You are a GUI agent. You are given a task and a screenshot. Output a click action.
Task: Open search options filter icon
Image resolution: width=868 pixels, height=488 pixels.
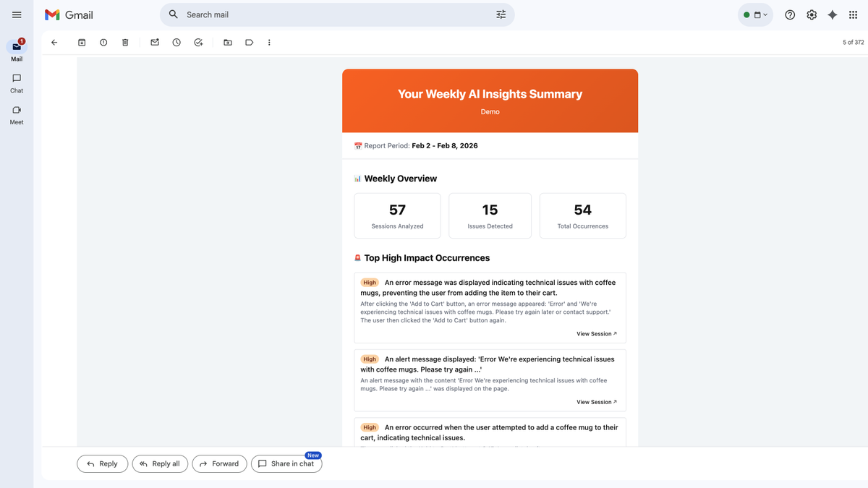coord(501,14)
